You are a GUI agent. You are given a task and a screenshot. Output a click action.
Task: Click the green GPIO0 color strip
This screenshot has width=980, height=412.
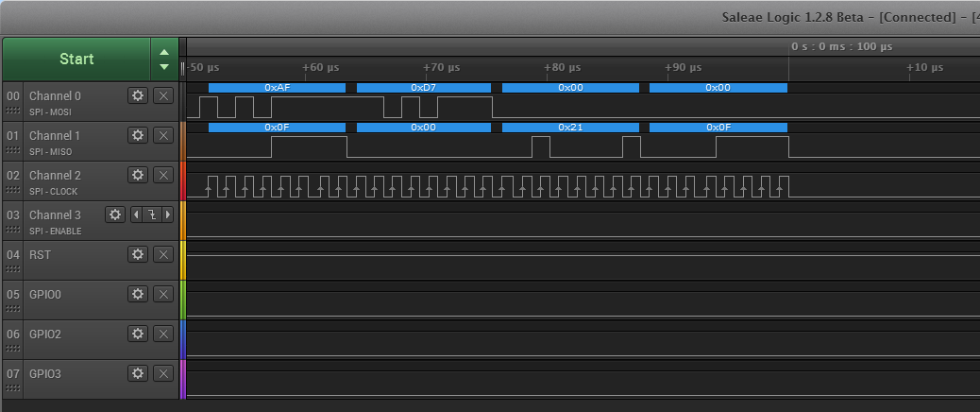[183, 300]
